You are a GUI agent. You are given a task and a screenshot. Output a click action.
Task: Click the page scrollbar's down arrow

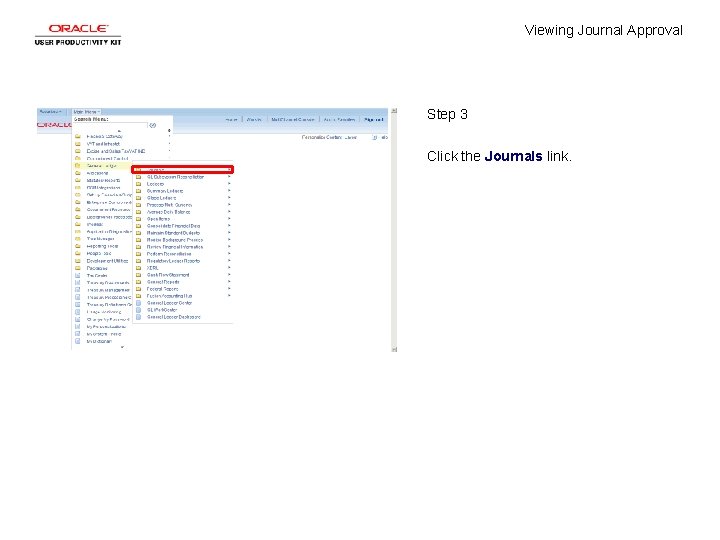click(394, 349)
